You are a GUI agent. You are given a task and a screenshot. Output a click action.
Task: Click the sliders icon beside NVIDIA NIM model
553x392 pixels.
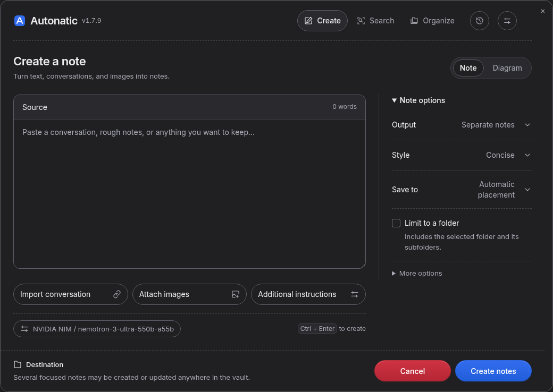click(x=24, y=329)
